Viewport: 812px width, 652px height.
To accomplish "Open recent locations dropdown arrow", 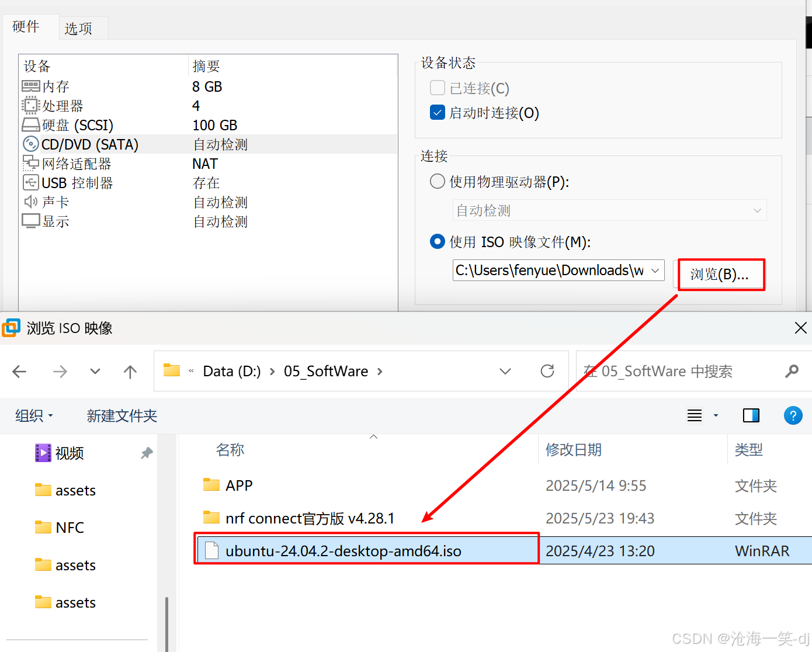I will tap(95, 372).
